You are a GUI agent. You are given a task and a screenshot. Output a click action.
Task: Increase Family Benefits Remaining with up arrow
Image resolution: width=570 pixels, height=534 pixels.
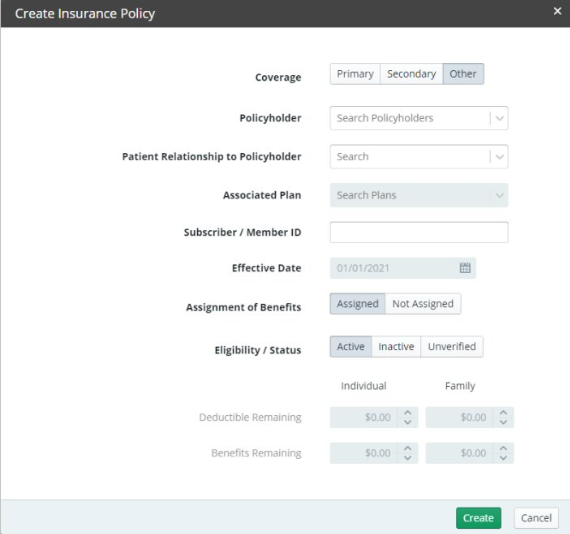503,448
